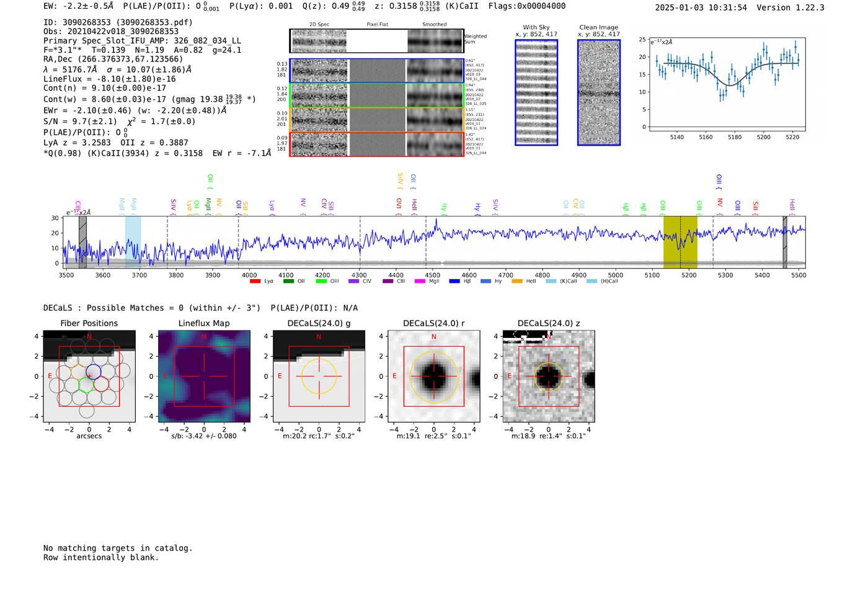Image resolution: width=868 pixels, height=591 pixels.
Task: Click the blue Hβ legend swatch
Action: coord(454,281)
